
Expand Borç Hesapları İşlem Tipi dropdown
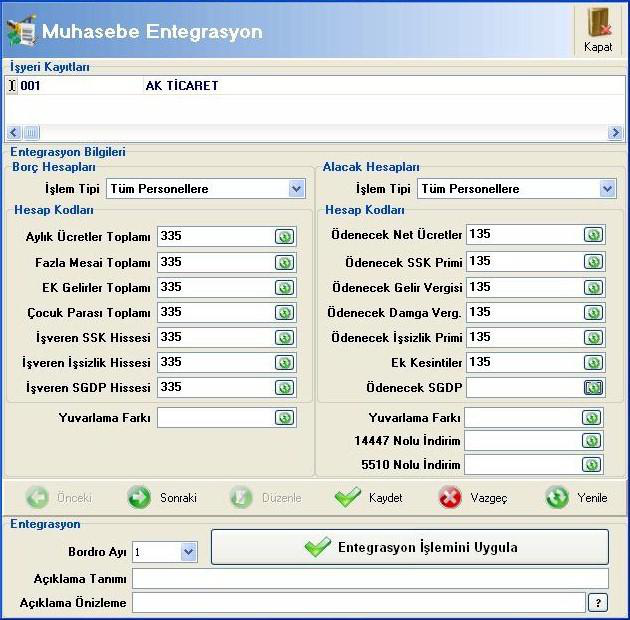click(x=297, y=188)
